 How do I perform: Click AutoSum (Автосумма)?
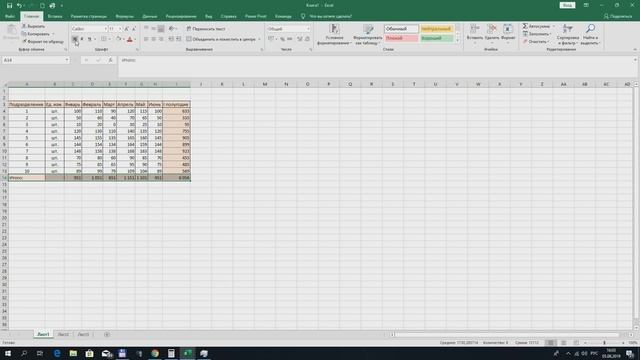pyautogui.click(x=536, y=26)
